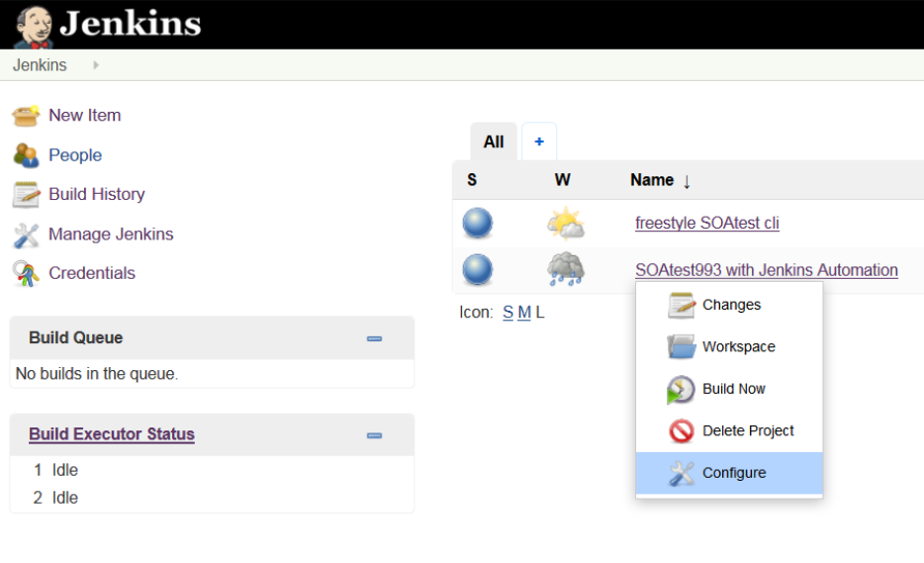Open the New Item link
This screenshot has width=924, height=563.
point(85,115)
